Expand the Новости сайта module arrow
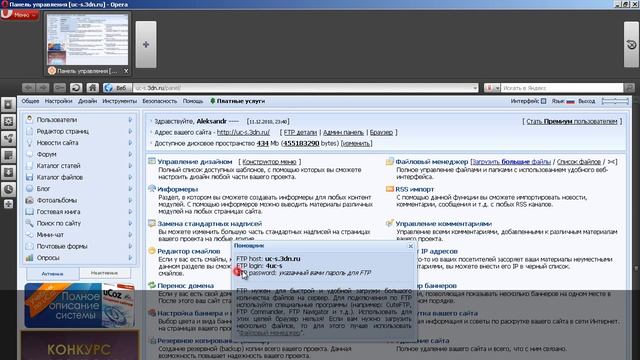640x360 pixels. click(130, 142)
